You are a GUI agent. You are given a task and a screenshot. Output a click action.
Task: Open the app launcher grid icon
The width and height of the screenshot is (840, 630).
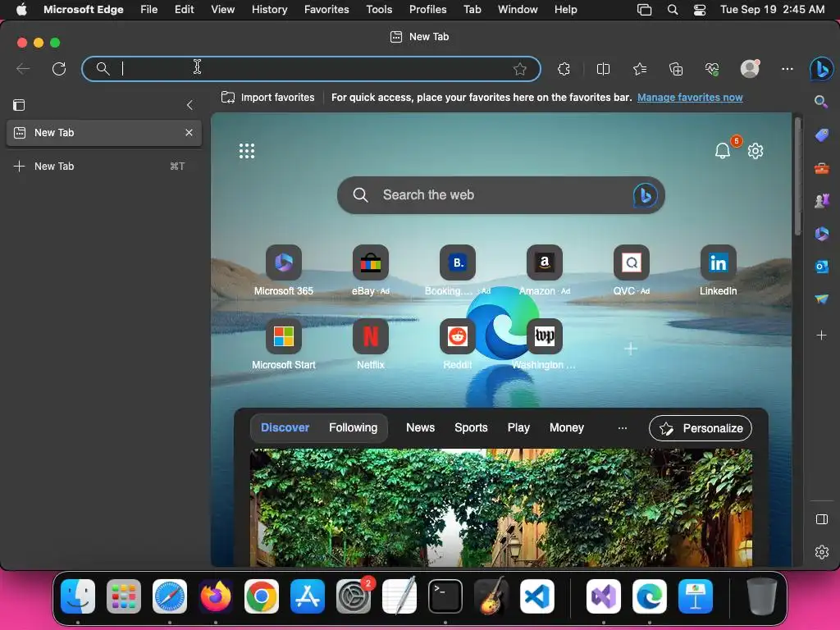tap(246, 151)
